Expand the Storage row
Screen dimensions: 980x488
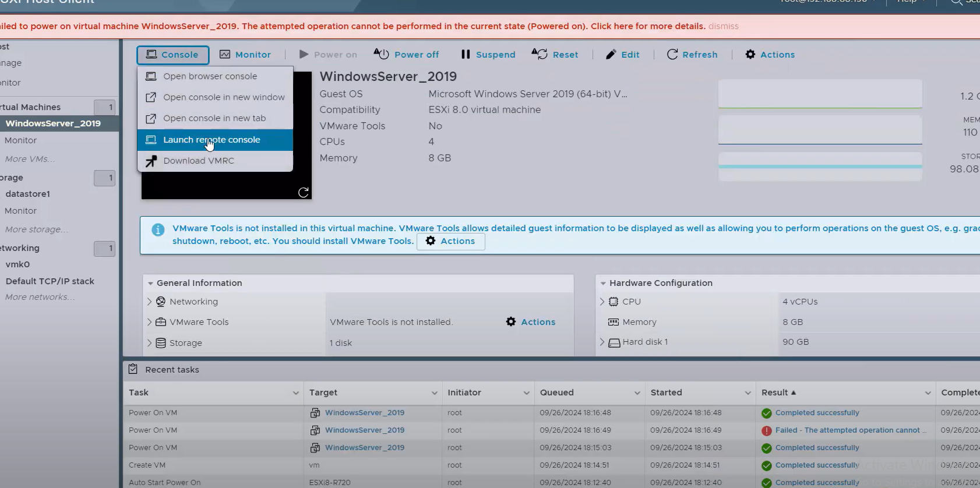coord(149,343)
